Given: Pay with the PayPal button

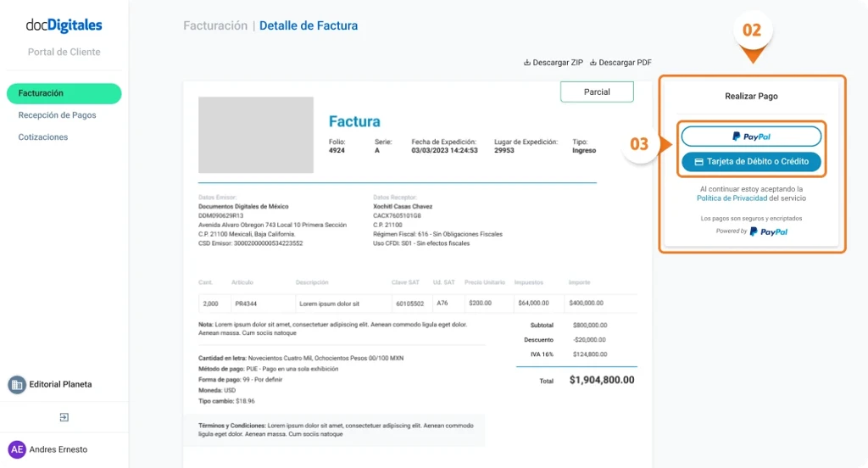Looking at the screenshot, I should coord(751,136).
